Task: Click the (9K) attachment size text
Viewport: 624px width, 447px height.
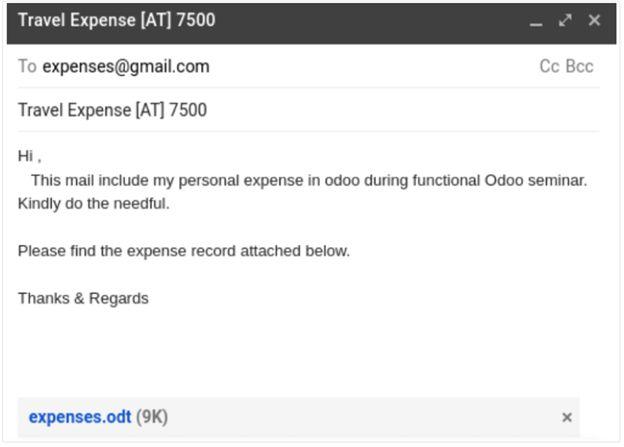Action: (x=152, y=417)
